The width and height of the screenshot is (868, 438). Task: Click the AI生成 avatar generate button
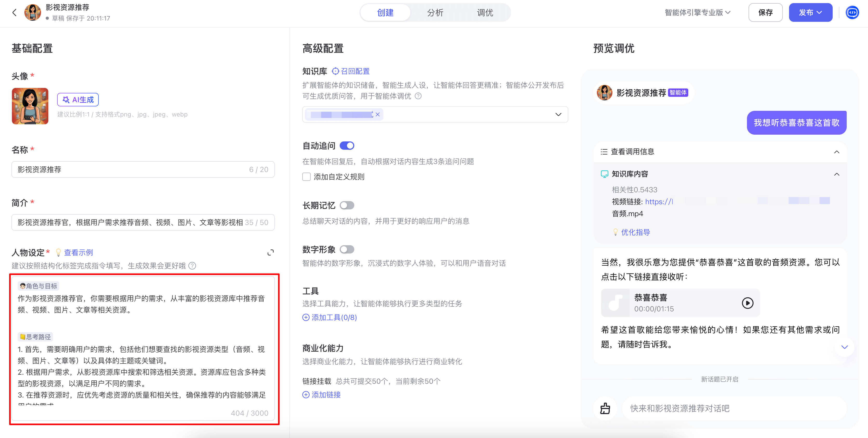click(x=78, y=100)
